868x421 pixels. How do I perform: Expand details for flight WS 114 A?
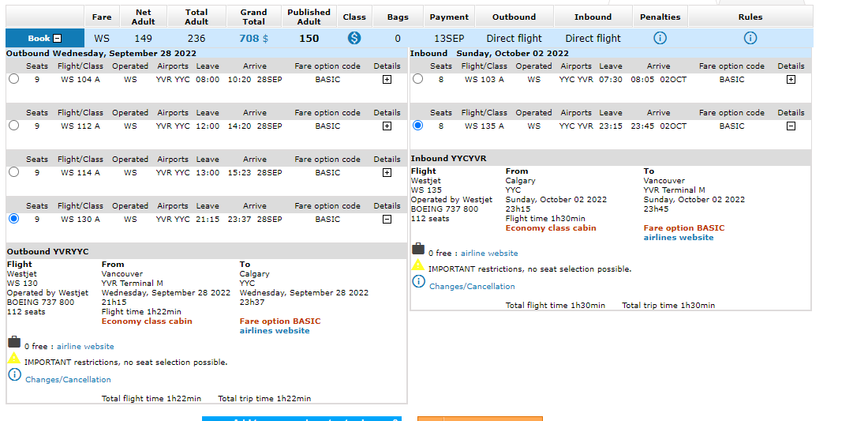387,173
